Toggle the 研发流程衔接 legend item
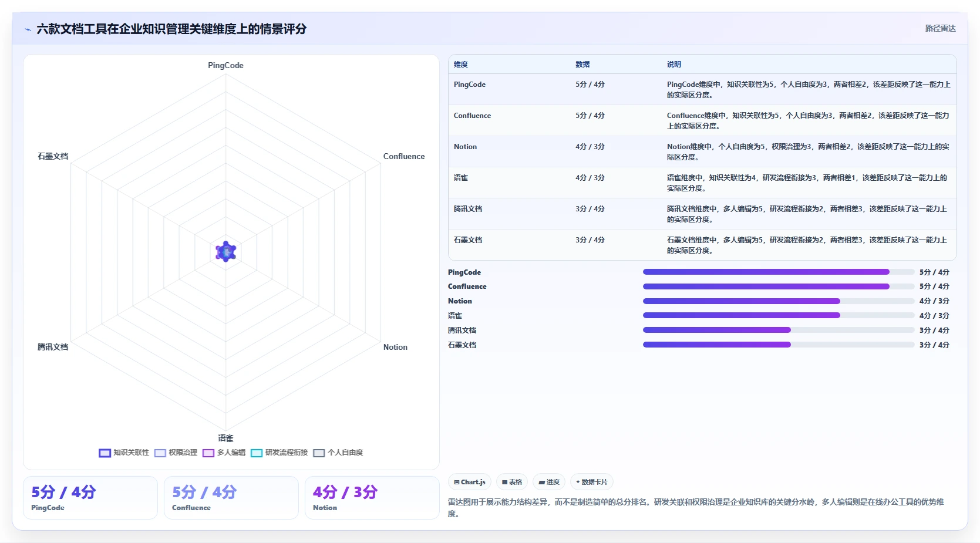The image size is (980, 543). click(279, 453)
